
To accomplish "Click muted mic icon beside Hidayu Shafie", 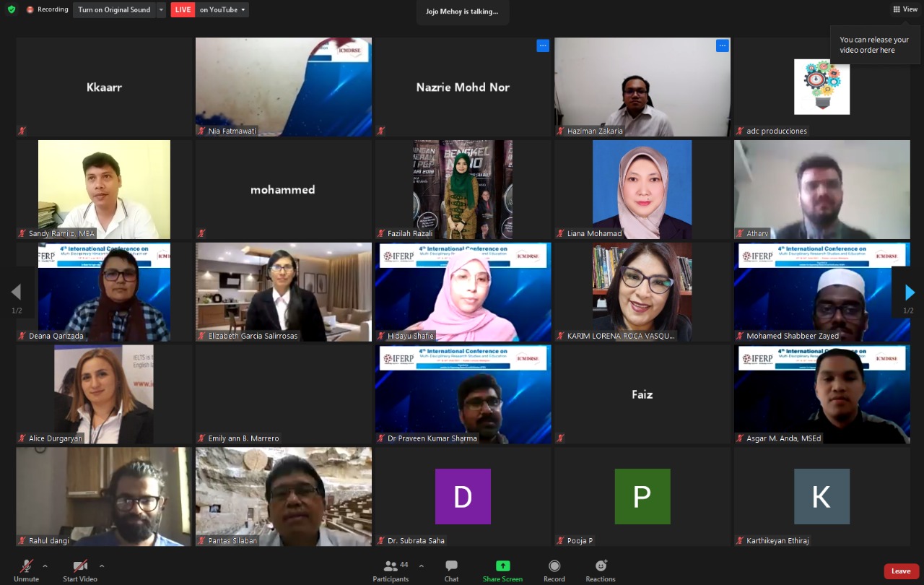I will (x=380, y=336).
